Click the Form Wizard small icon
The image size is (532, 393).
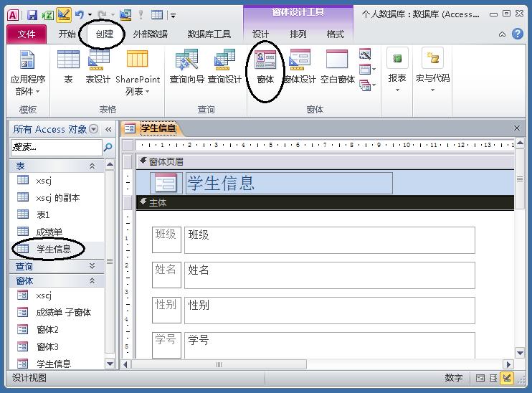tap(365, 54)
